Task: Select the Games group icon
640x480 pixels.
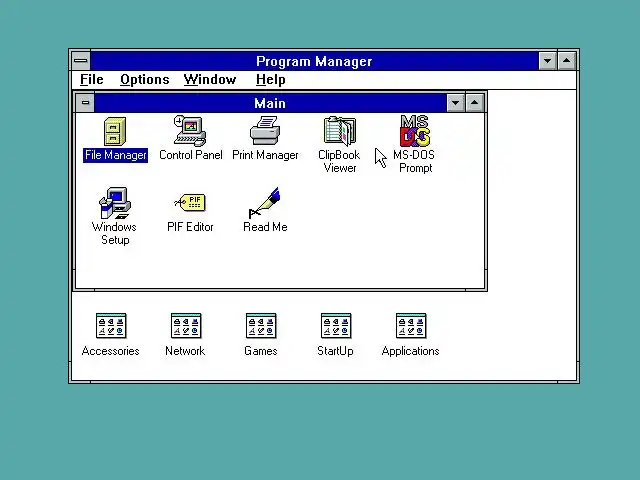Action: click(261, 326)
